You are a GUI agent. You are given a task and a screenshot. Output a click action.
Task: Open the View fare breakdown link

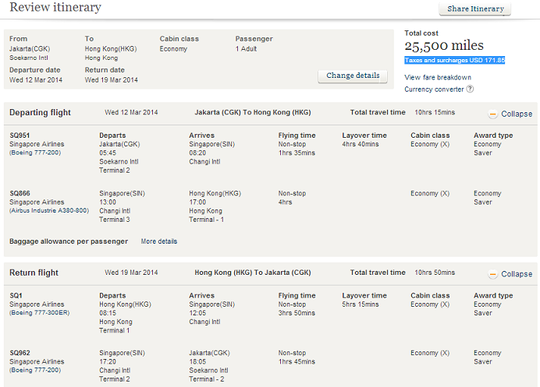[438, 77]
